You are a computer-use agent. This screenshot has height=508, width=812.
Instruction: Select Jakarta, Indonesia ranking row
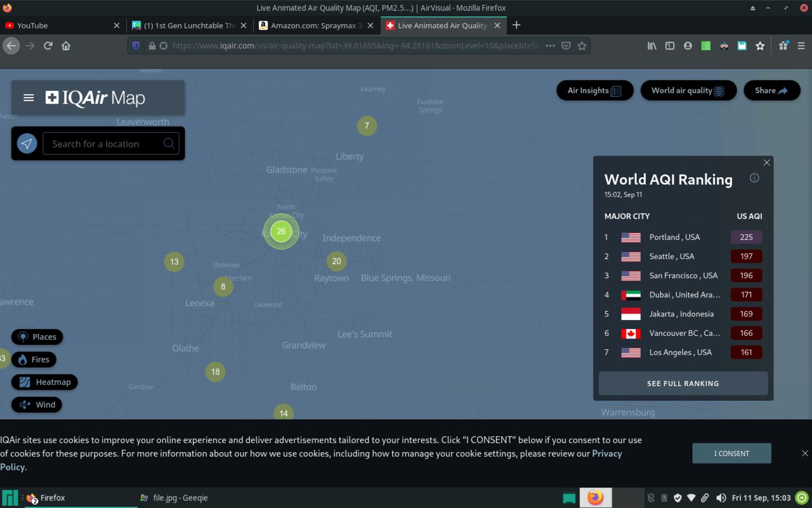pyautogui.click(x=683, y=314)
